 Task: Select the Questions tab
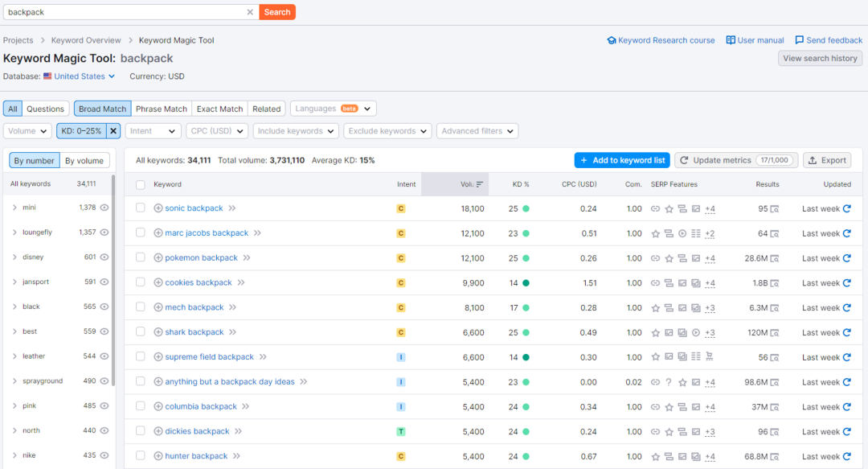click(45, 109)
